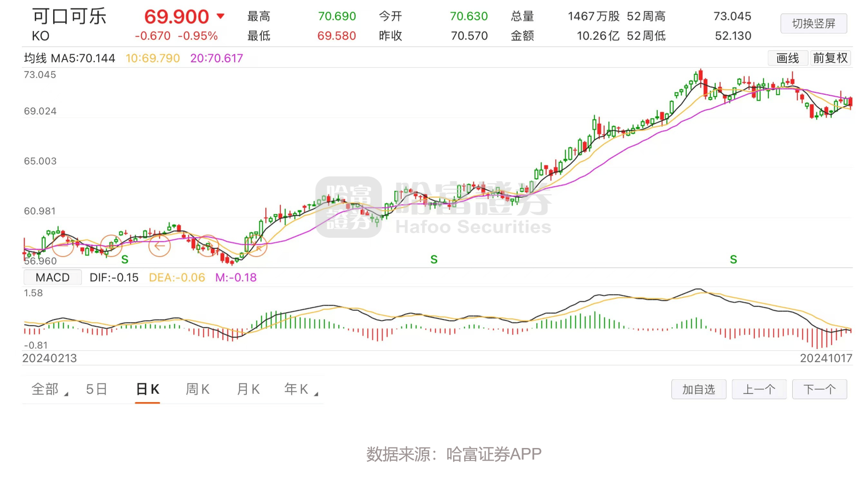The height and width of the screenshot is (491, 868).
Task: Go to previous stock with 上一个
Action: pos(759,390)
